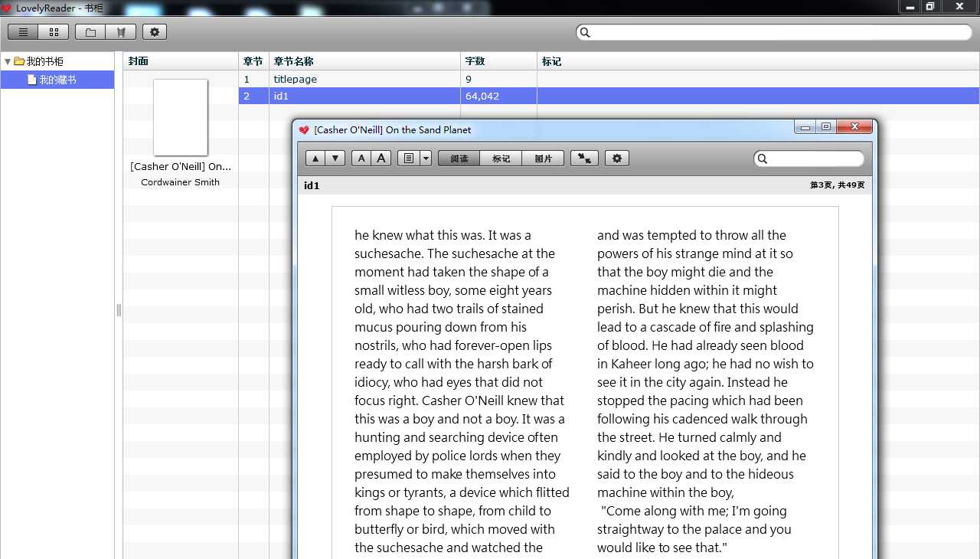Increase reader font size (large A)
The image size is (980, 559).
381,159
